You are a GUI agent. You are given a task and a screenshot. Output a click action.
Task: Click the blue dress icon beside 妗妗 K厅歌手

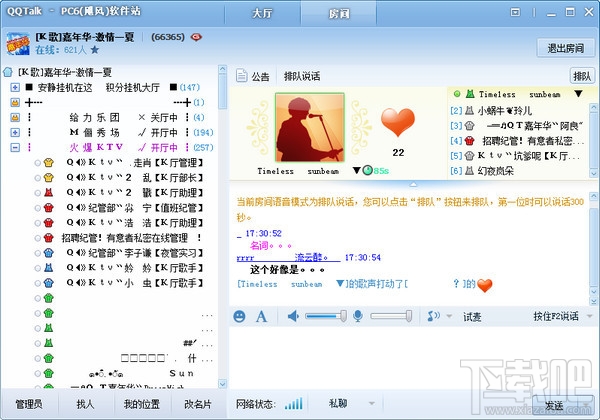point(49,268)
